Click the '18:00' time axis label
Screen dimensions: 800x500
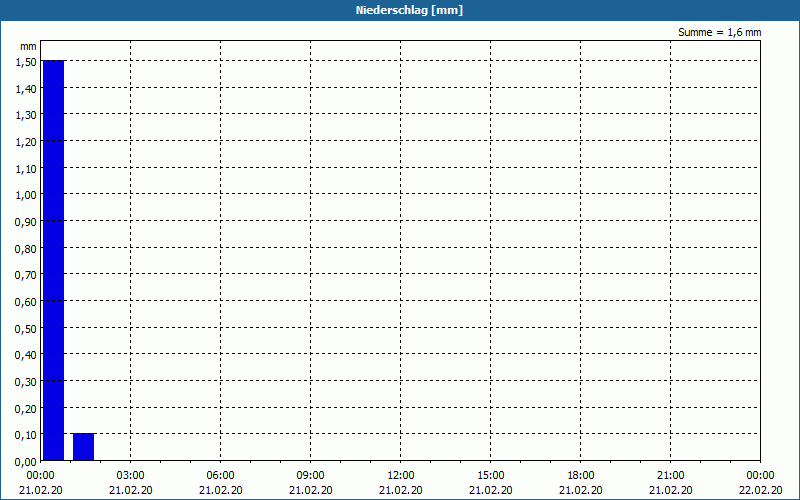(x=581, y=476)
